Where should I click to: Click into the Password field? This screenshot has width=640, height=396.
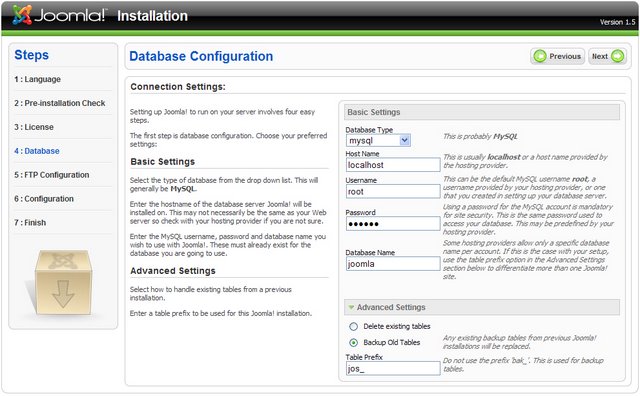tap(393, 224)
